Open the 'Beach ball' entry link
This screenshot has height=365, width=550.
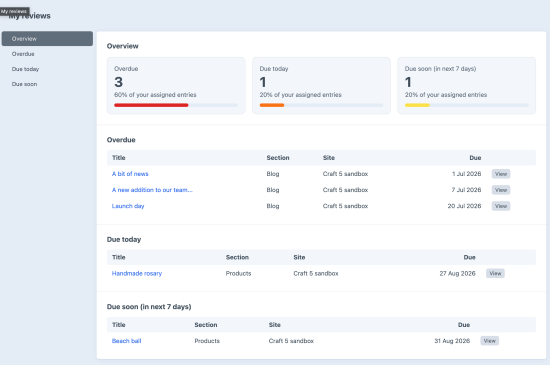click(127, 341)
